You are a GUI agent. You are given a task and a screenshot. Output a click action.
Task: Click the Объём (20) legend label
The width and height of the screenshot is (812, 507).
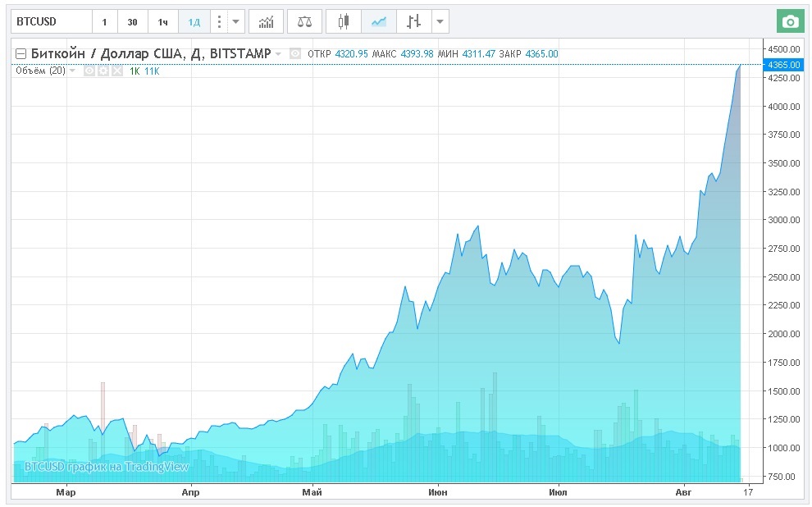pos(40,71)
